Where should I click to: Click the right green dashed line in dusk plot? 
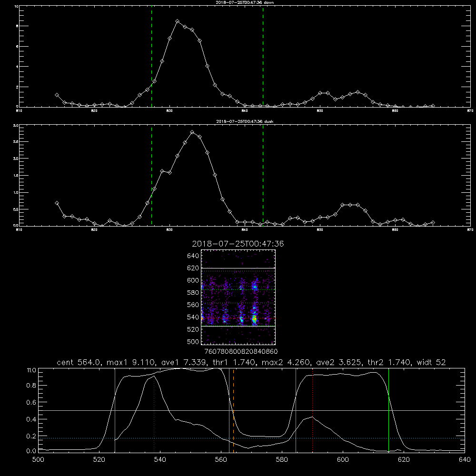coord(263,175)
